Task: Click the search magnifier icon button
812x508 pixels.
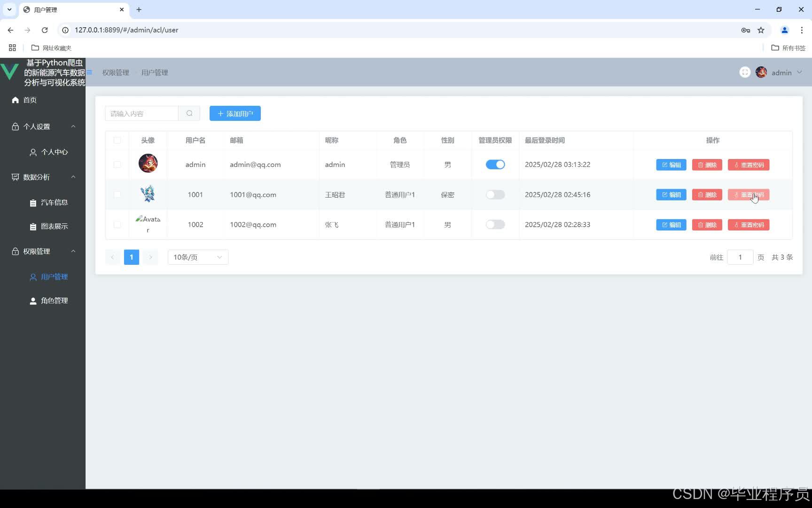Action: click(x=189, y=113)
